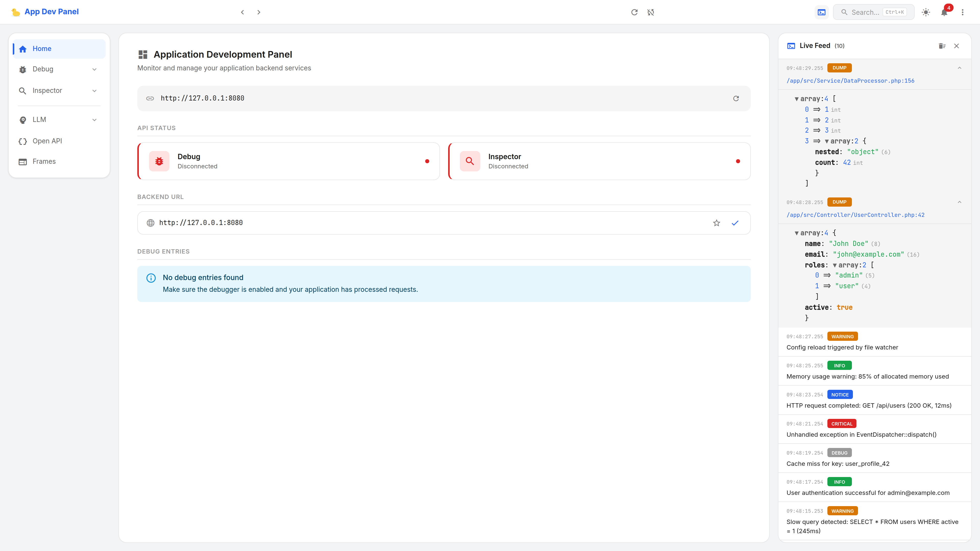Click the App Dev Panel duck logo
The width and height of the screenshot is (980, 551).
tap(15, 12)
